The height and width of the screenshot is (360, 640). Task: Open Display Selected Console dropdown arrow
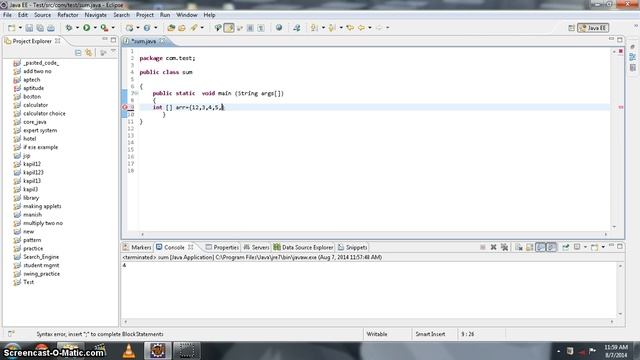[585, 247]
